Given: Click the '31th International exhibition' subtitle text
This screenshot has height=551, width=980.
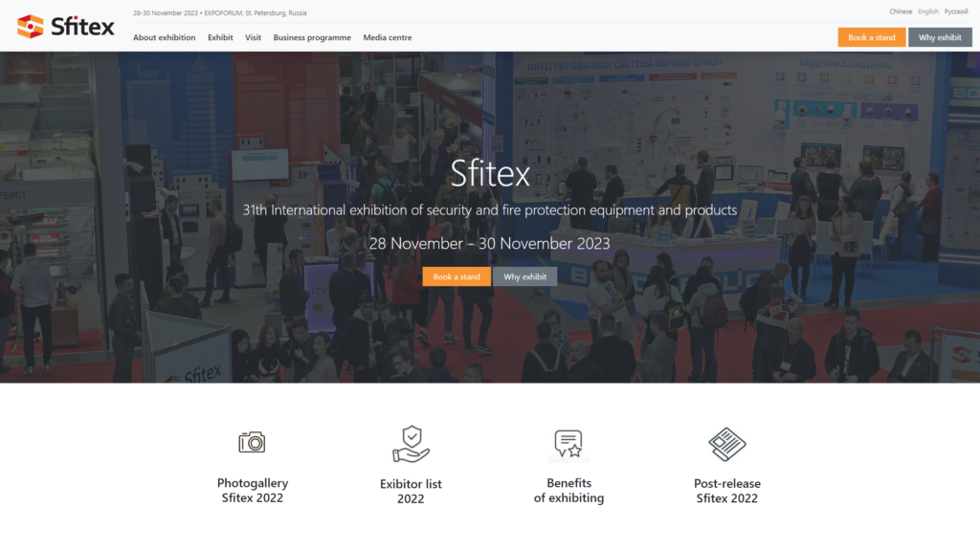Looking at the screenshot, I should coord(490,209).
